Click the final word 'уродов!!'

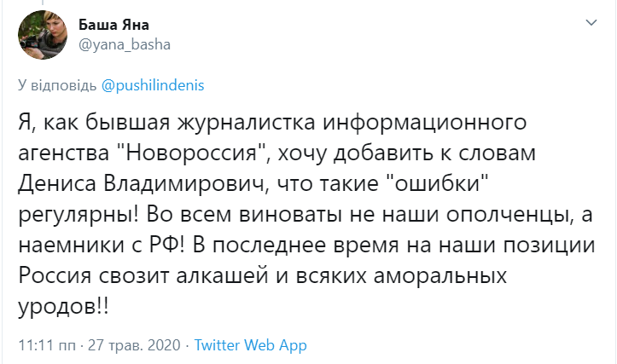63,307
